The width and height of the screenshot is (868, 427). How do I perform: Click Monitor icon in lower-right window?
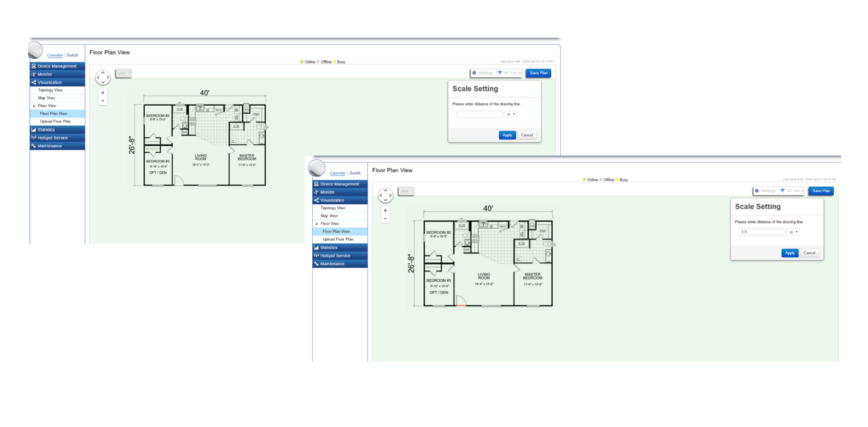tap(316, 192)
